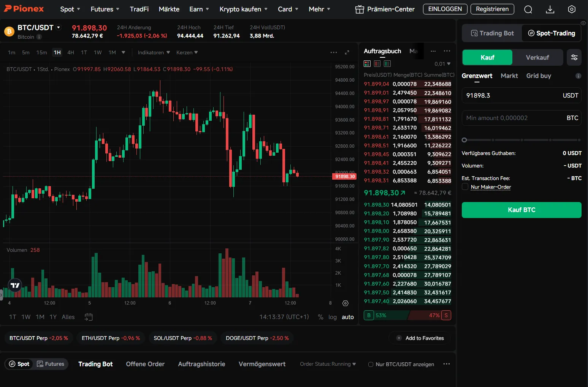The height and width of the screenshot is (387, 588).
Task: Click the S sell ratio badge
Action: 446,315
